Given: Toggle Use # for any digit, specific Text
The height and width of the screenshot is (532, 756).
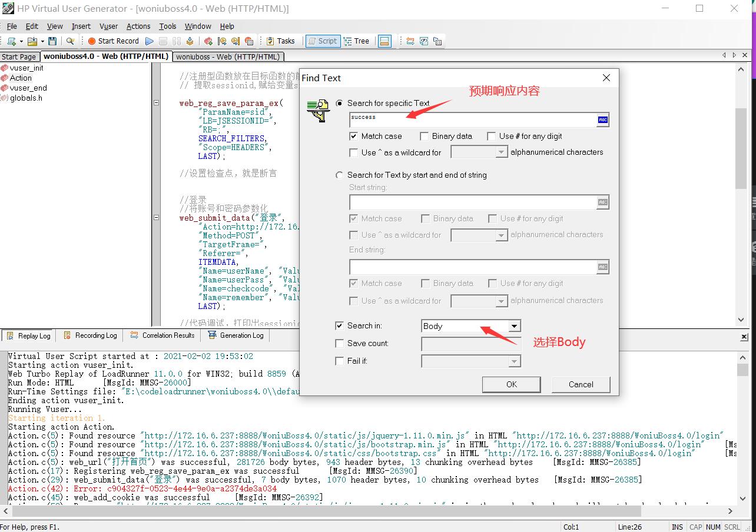Looking at the screenshot, I should [x=491, y=136].
